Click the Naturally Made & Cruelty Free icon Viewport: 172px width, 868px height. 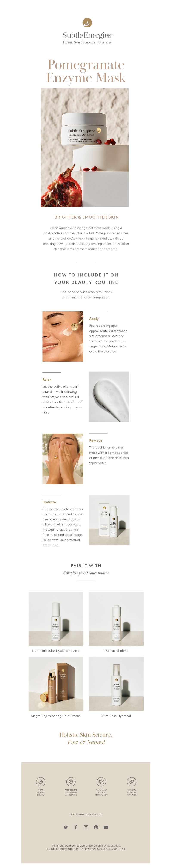pyautogui.click(x=101, y=782)
